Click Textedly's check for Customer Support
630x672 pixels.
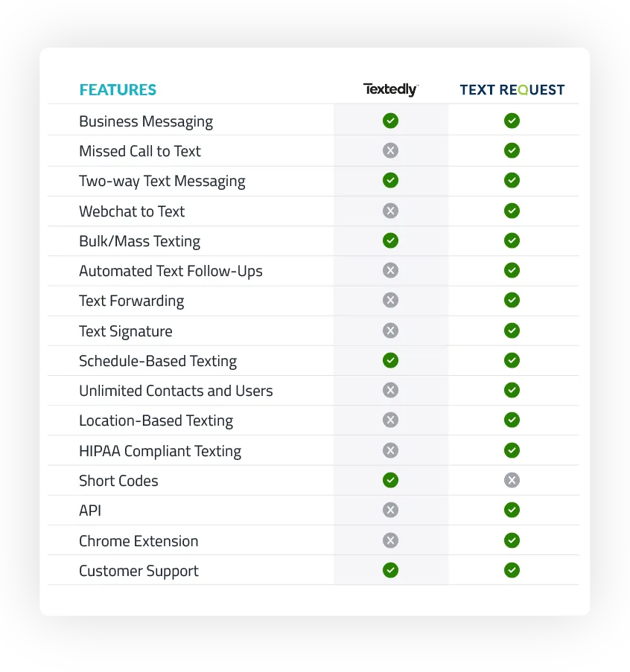pyautogui.click(x=390, y=570)
